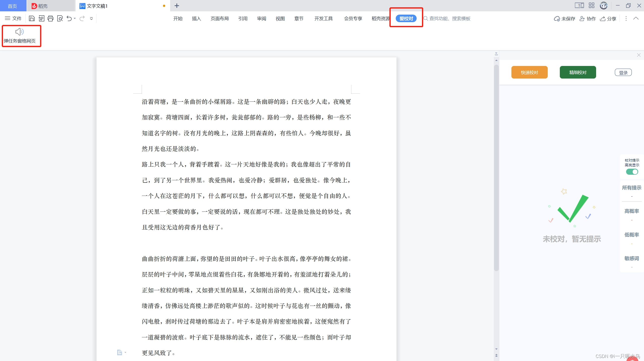Screen dimensions: 644x361
Task: Click the redo arrow icon
Action: [82, 18]
